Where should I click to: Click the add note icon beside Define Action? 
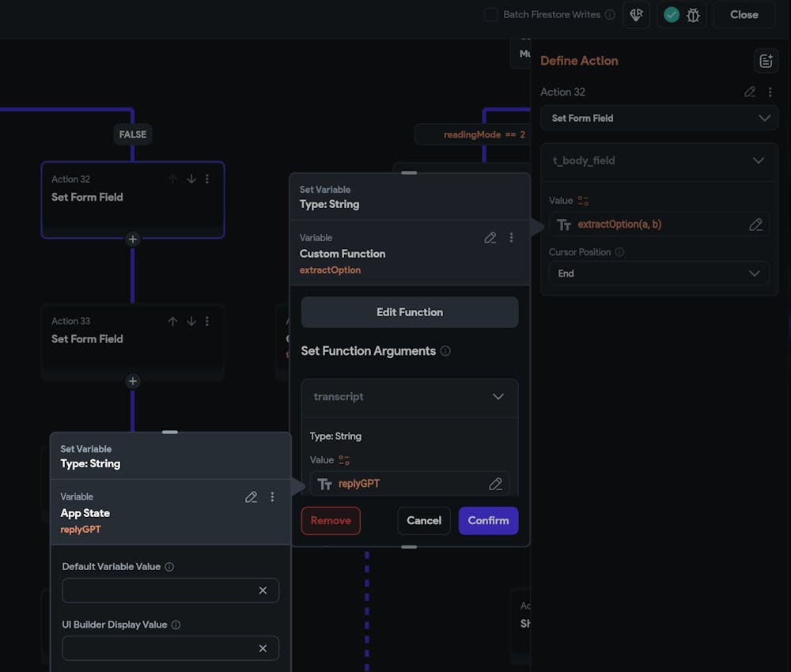(x=766, y=61)
